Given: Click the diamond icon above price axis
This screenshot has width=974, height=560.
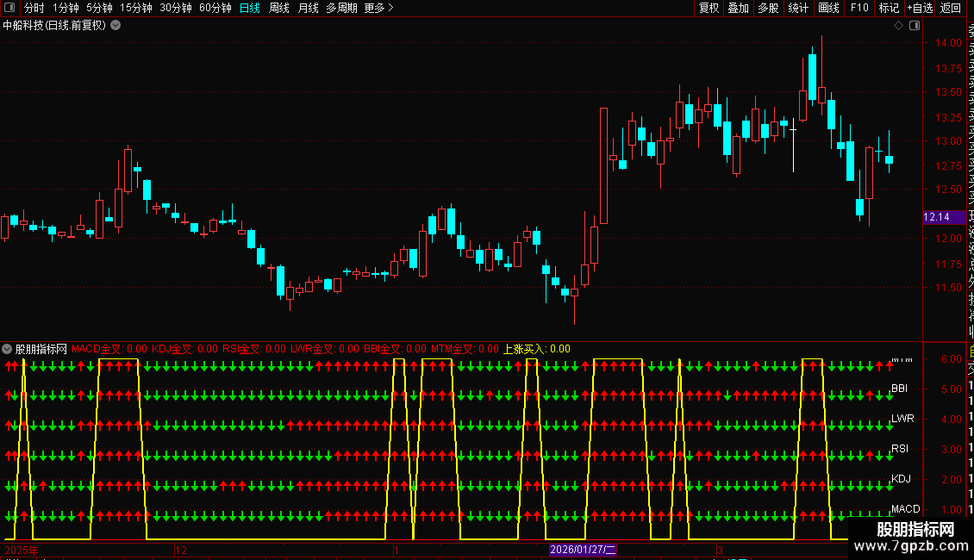Looking at the screenshot, I should click(x=898, y=26).
